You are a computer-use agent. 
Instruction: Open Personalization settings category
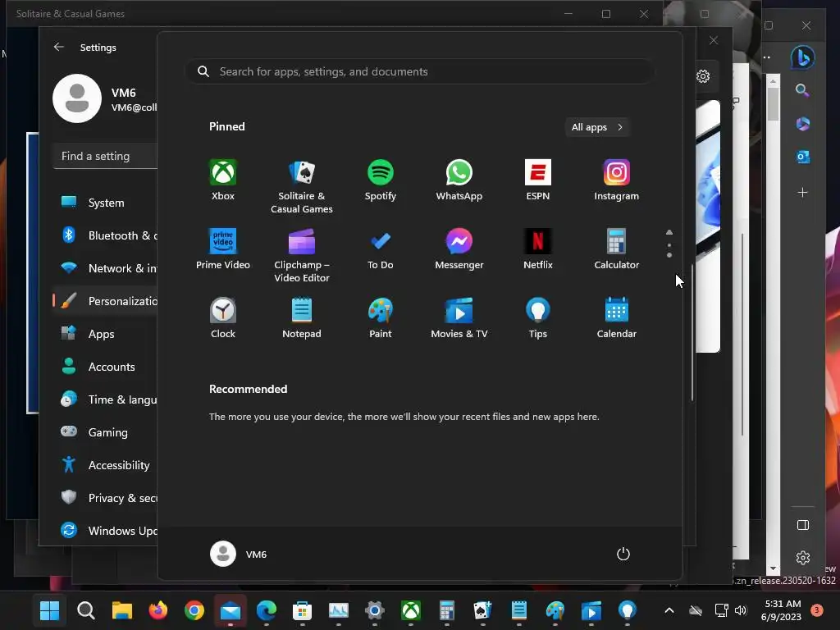[106, 300]
